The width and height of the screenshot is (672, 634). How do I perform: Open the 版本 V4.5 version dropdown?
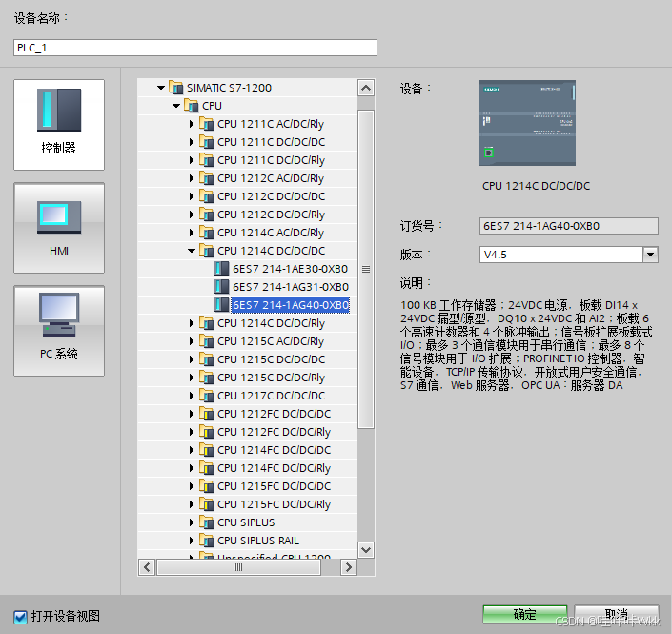coord(650,255)
